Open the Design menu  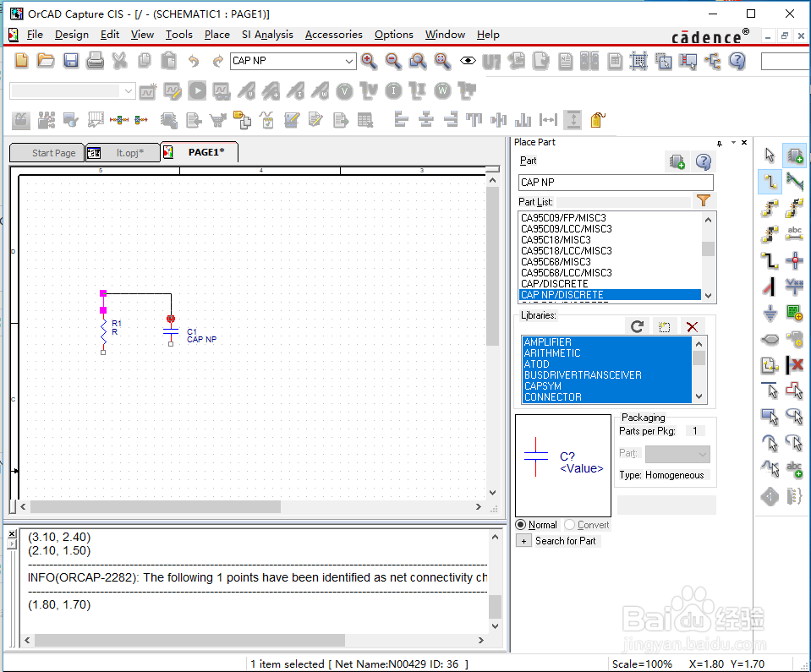tap(72, 35)
